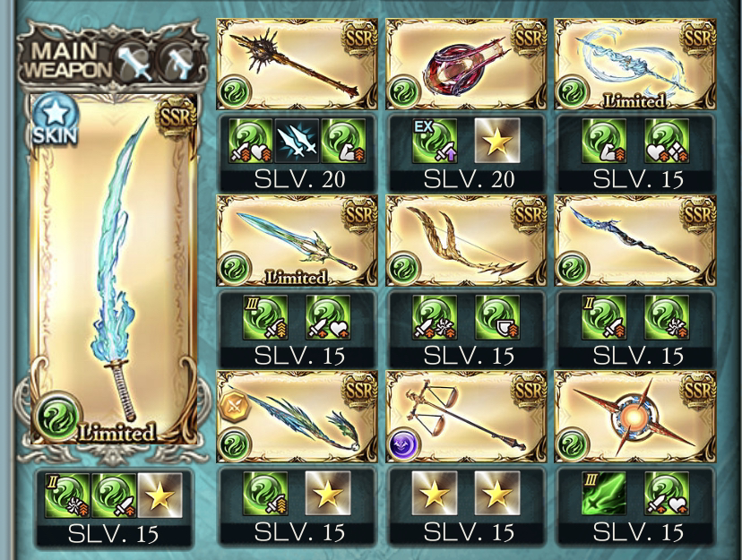Click the green claw slash skill icon marked III
The height and width of the screenshot is (560, 742).
click(603, 494)
